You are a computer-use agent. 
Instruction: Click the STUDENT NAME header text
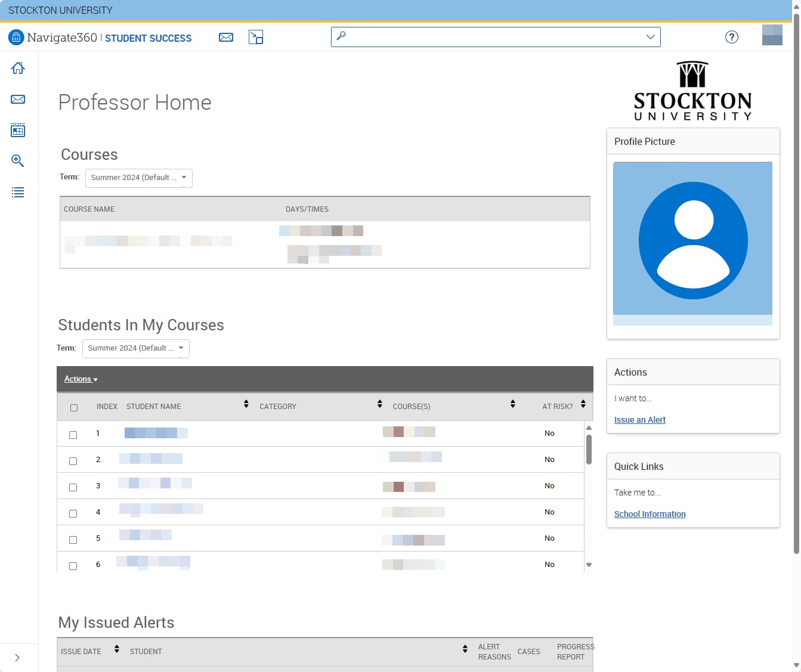click(x=154, y=407)
